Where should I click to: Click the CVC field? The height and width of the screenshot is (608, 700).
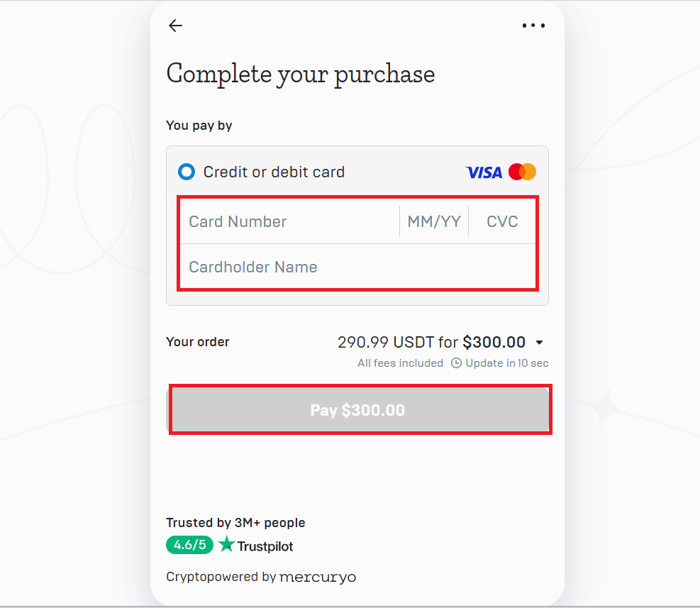[502, 221]
